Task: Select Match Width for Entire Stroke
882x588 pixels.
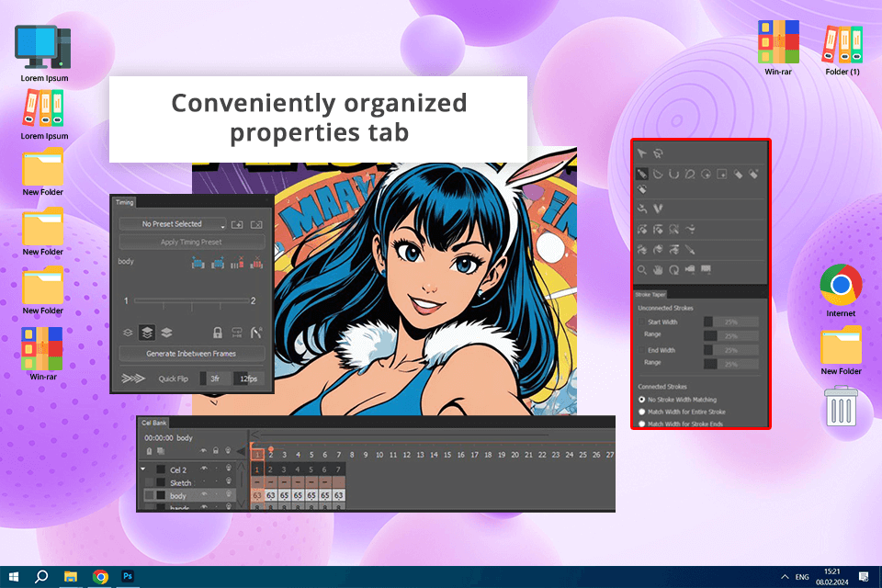Action: coord(642,412)
